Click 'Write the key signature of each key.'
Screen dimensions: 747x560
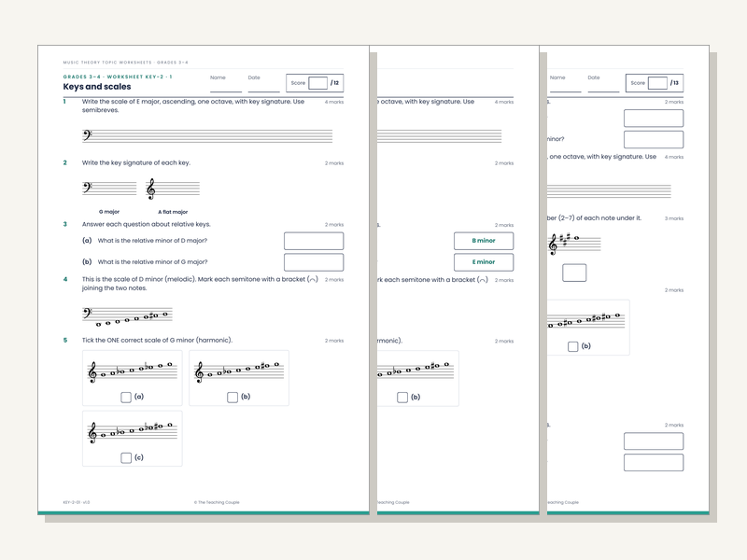tap(135, 162)
